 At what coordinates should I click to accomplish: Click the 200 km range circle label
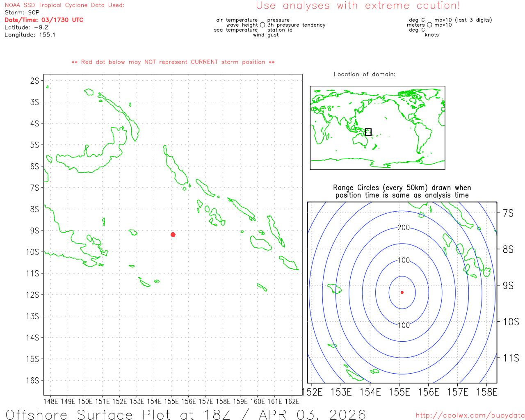404,228
